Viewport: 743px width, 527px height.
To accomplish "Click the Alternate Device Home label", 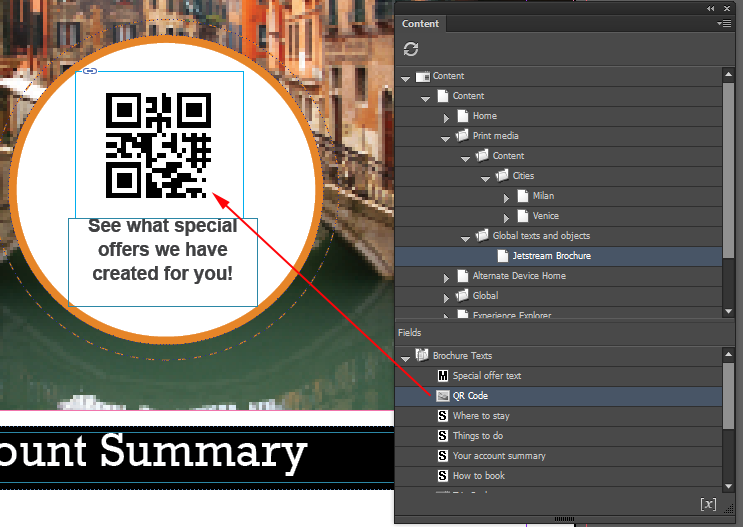I will tap(519, 275).
